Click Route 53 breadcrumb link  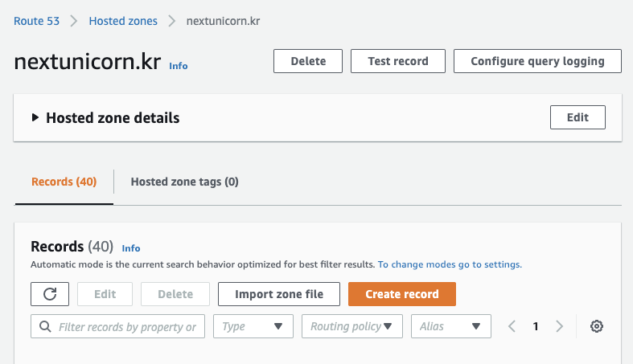point(36,21)
